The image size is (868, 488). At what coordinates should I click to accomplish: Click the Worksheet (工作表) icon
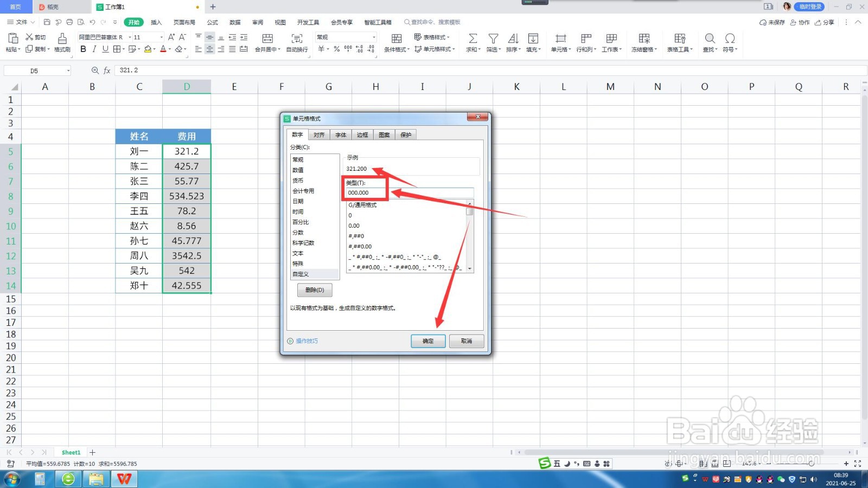[x=611, y=38]
